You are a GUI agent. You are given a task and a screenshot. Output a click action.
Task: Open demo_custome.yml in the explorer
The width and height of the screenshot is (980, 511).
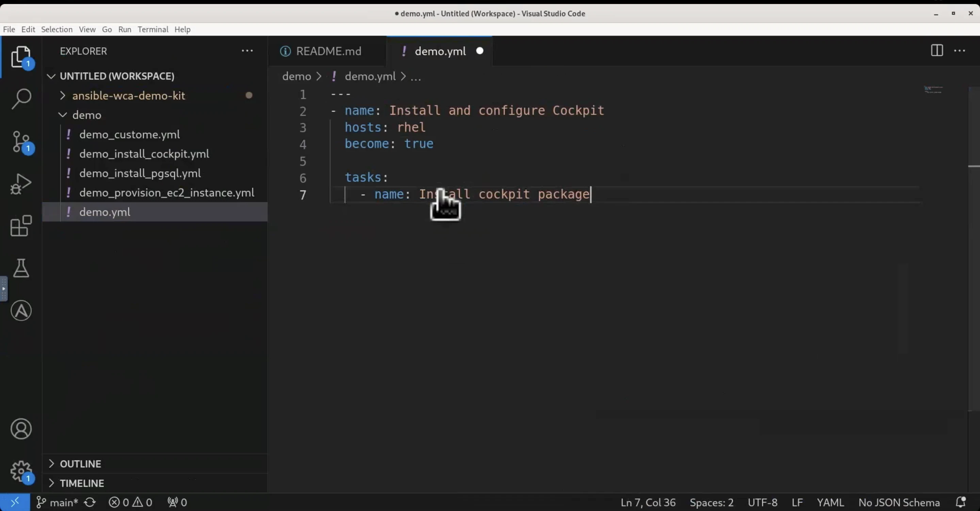pos(155,134)
